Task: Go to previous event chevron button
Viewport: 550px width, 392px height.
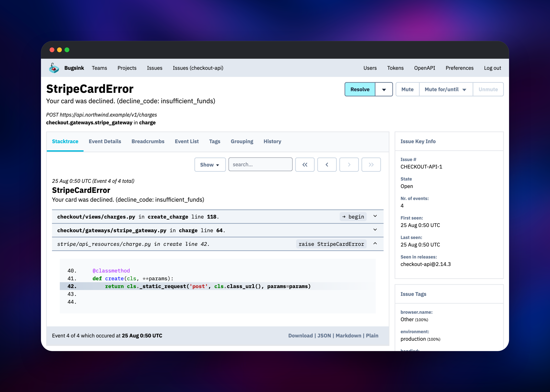Action: click(327, 165)
